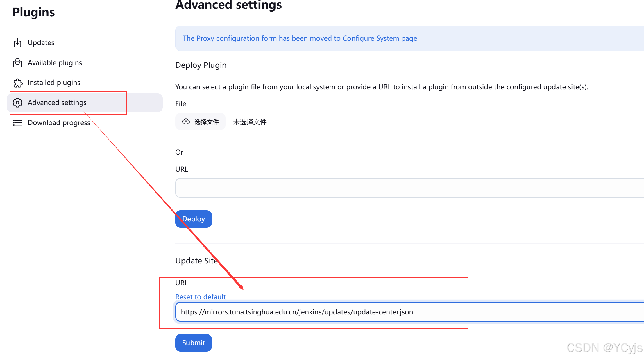Click the Advanced settings page heading

[x=229, y=5]
